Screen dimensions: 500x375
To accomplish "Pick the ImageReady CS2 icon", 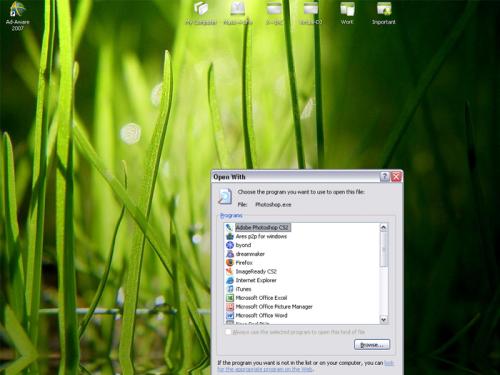I will 230,271.
